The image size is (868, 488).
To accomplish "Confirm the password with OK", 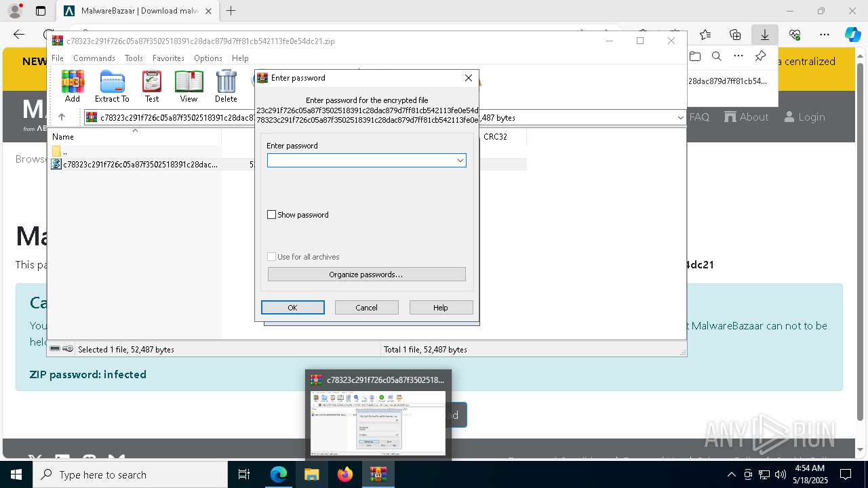I will pyautogui.click(x=293, y=308).
